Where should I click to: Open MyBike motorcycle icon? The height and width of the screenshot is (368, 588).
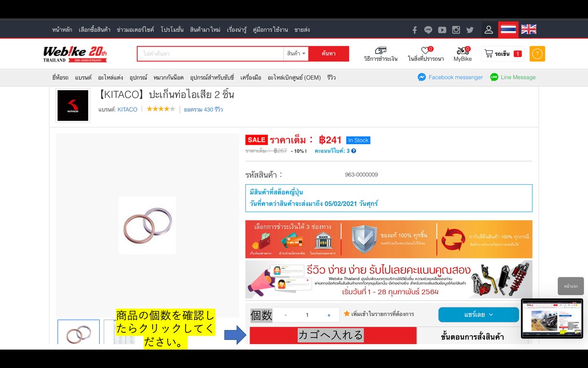tap(463, 54)
